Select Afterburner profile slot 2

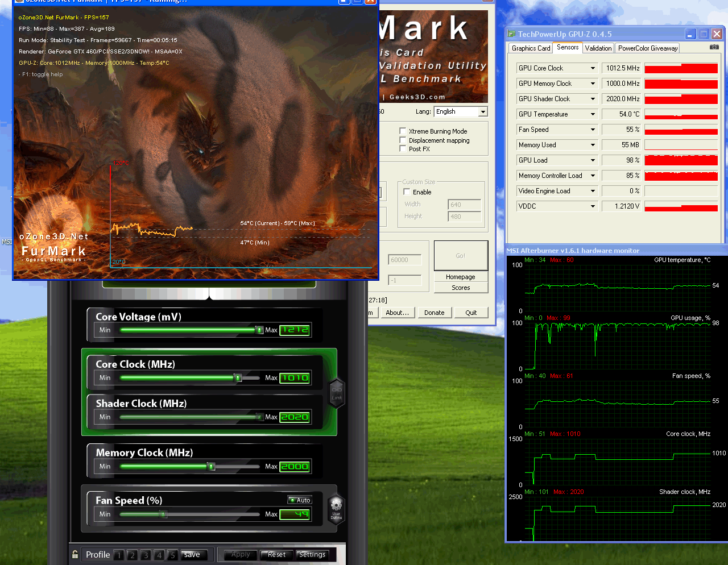(x=132, y=555)
